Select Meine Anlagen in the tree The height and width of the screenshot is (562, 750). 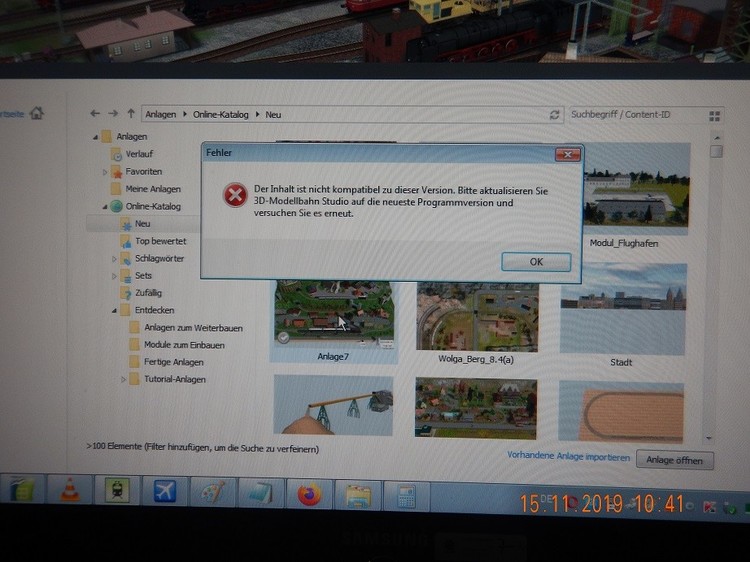coord(153,189)
